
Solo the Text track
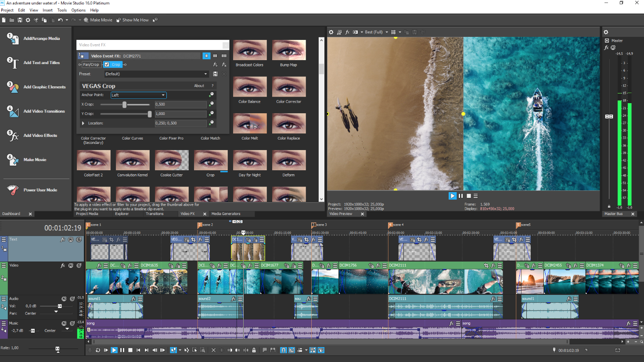[x=79, y=240]
